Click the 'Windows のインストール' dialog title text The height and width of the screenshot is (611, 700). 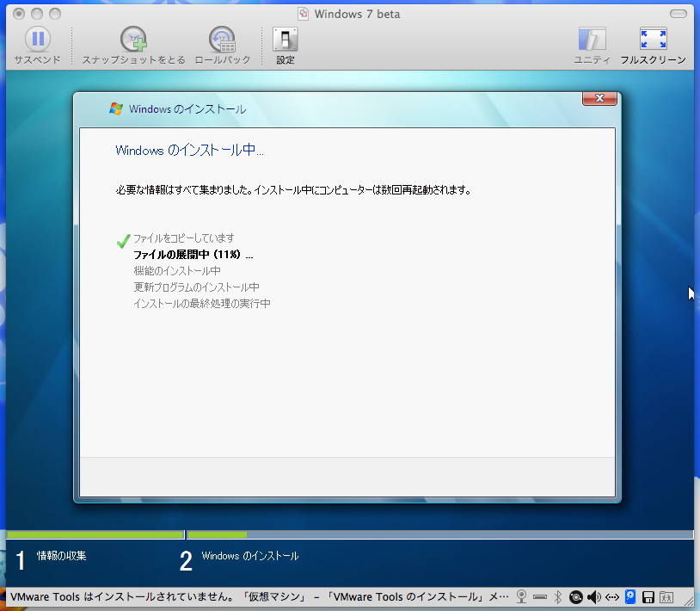coord(187,109)
